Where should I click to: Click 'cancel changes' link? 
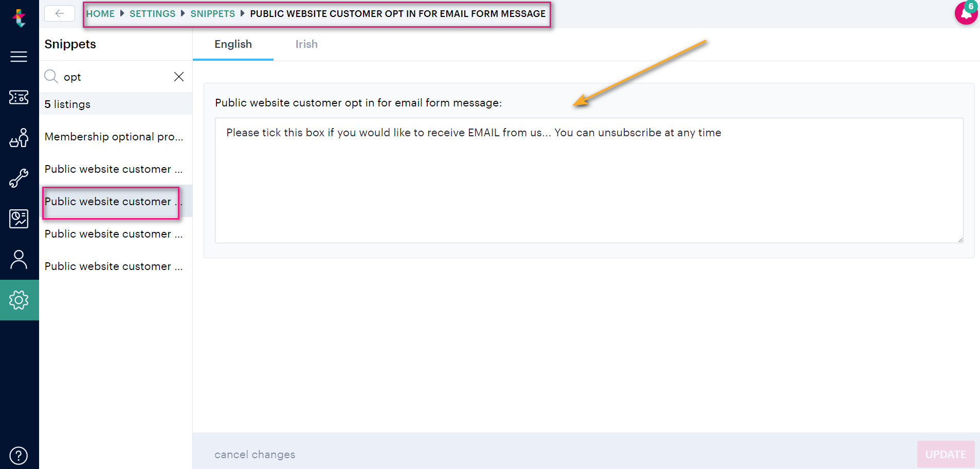pyautogui.click(x=255, y=455)
